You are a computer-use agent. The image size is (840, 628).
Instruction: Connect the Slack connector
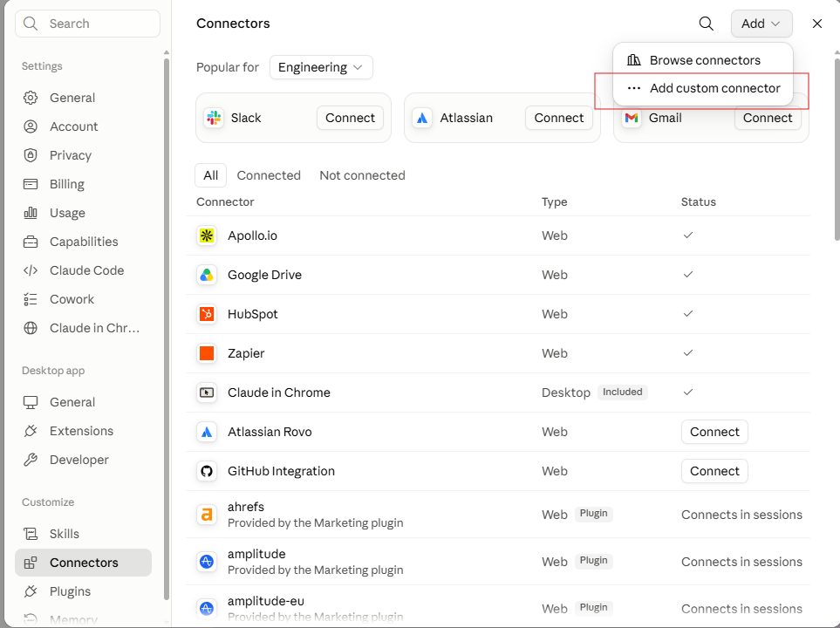point(350,118)
